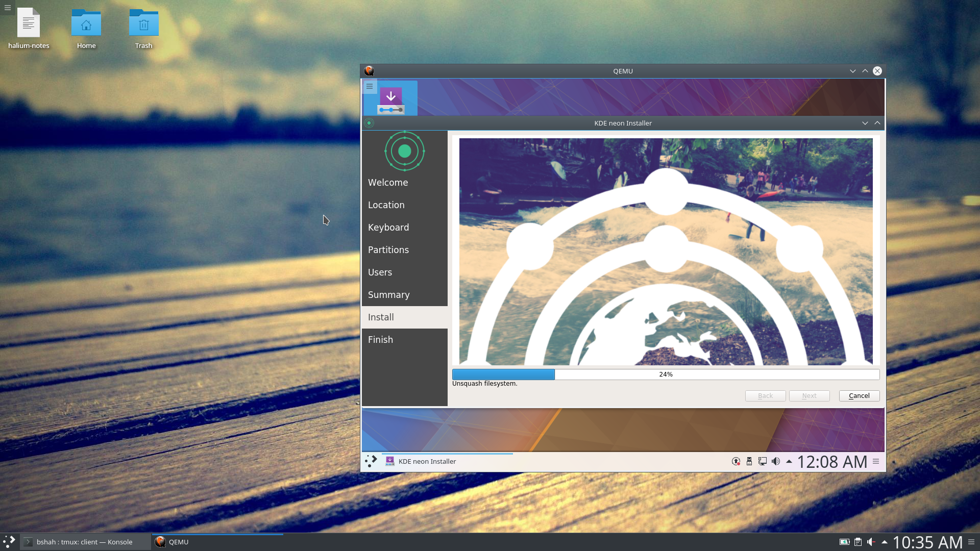Select the Konsole tmux session in the taskbar

(84, 542)
